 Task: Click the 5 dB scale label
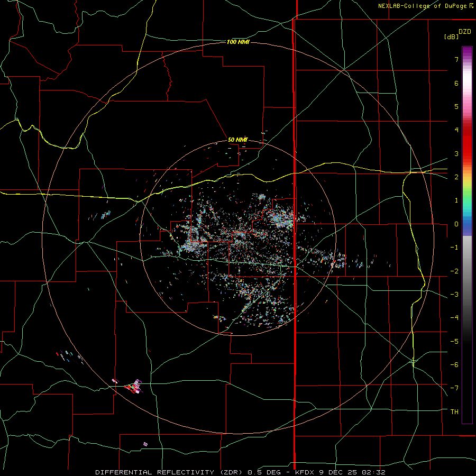click(456, 106)
